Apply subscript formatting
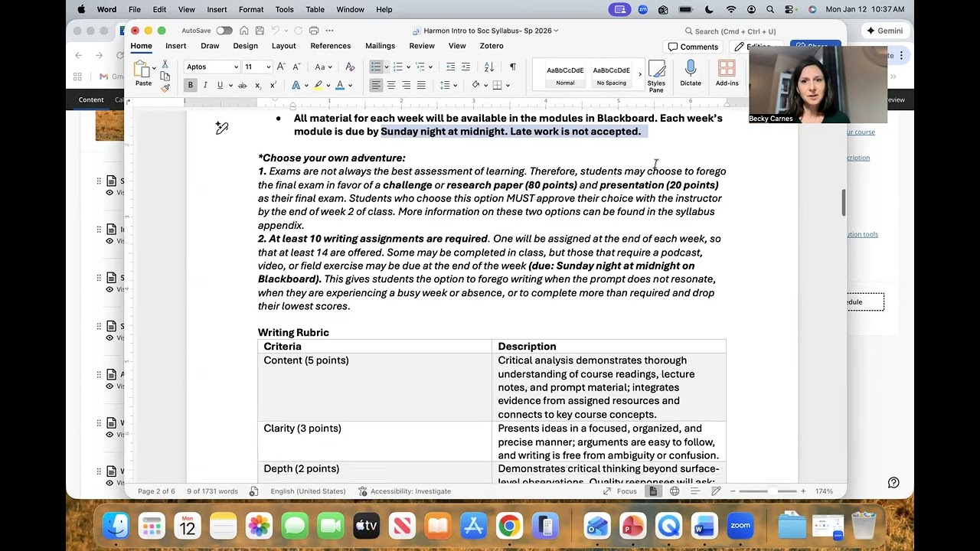This screenshot has width=980, height=551. point(258,85)
